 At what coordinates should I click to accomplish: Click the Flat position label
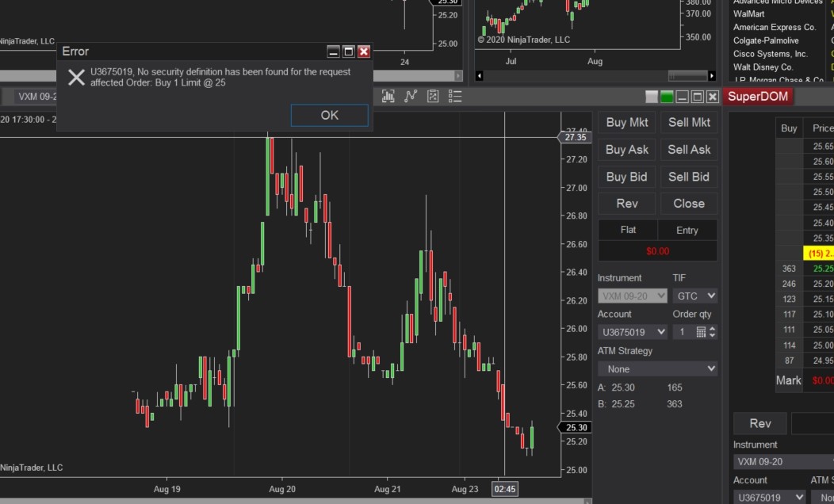(x=628, y=230)
